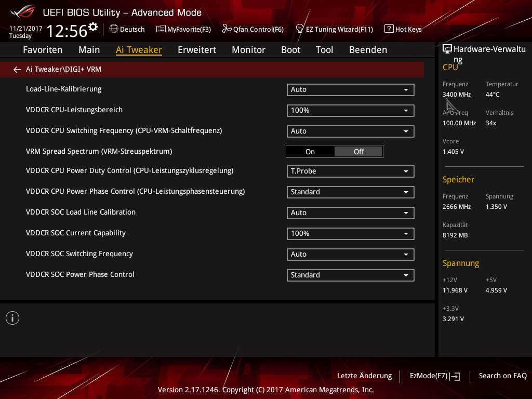Expand VDDCR CPU Power Phase Control dropdown
The width and height of the screenshot is (532, 399).
click(x=350, y=192)
